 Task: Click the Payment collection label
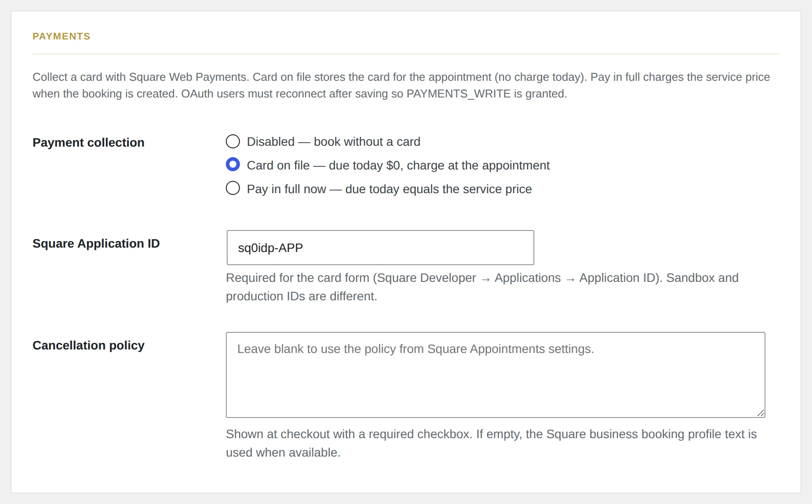coord(88,143)
